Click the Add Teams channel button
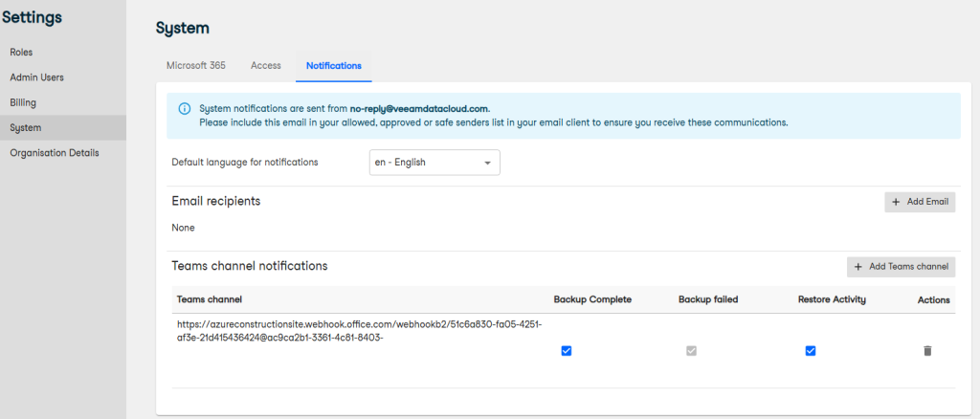 pos(902,267)
